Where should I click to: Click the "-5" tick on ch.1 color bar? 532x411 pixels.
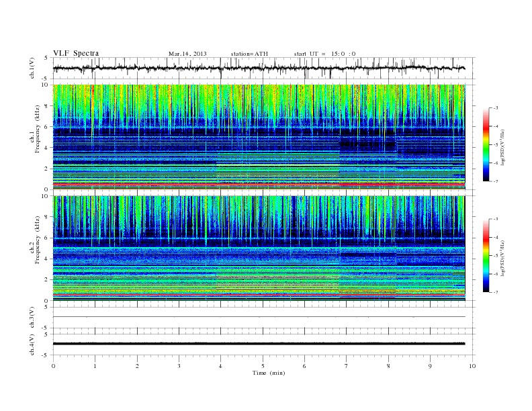[495, 145]
